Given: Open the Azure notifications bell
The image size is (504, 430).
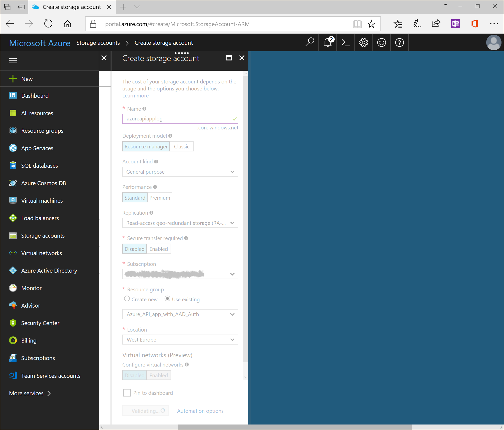Looking at the screenshot, I should click(x=328, y=43).
